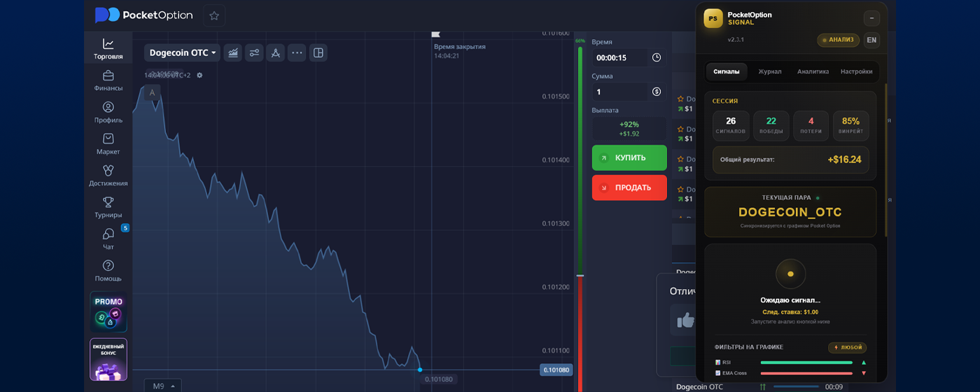Open the more options ellipsis icon
This screenshot has height=392, width=980.
coord(297,52)
